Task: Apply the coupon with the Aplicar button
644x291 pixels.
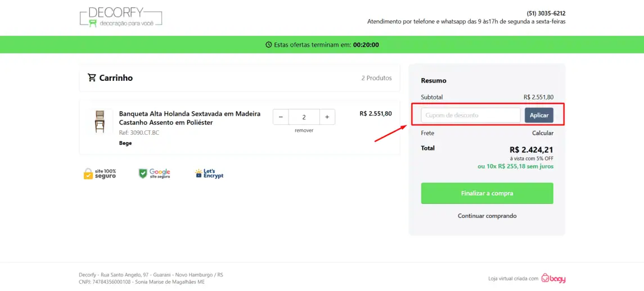Action: [x=539, y=115]
